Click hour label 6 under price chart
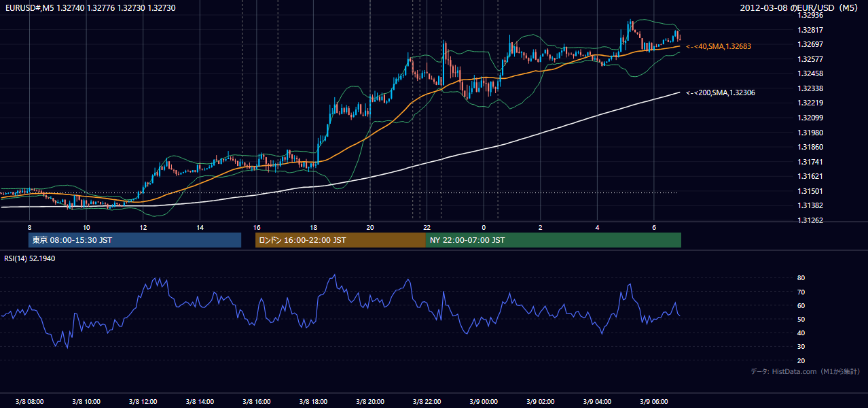 pos(654,227)
